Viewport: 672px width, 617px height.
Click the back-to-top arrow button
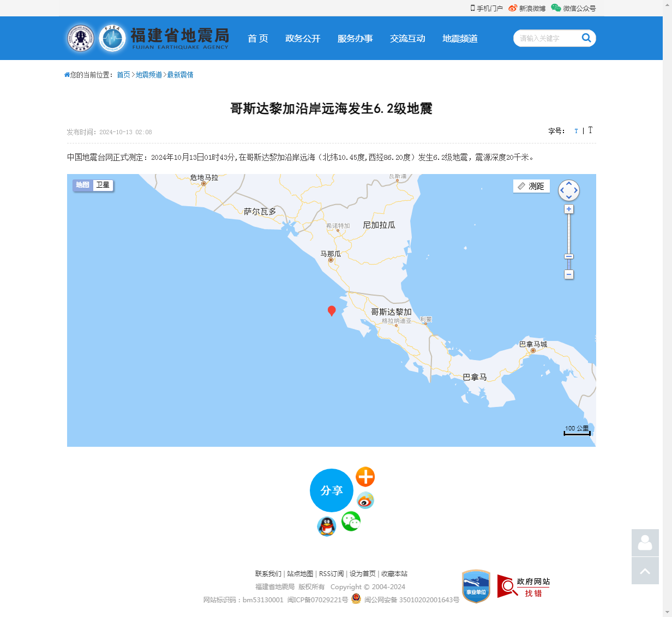click(645, 571)
